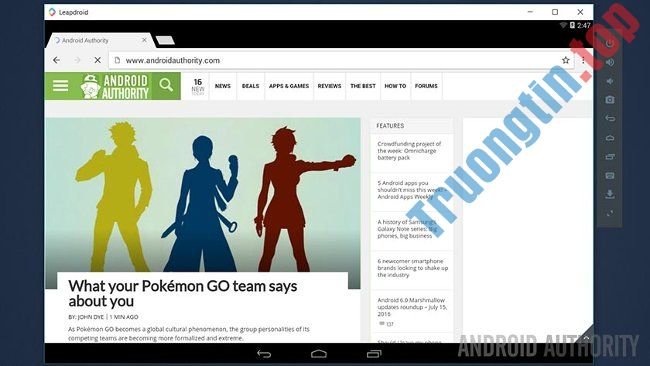Go back with the browser back arrow

pos(56,60)
